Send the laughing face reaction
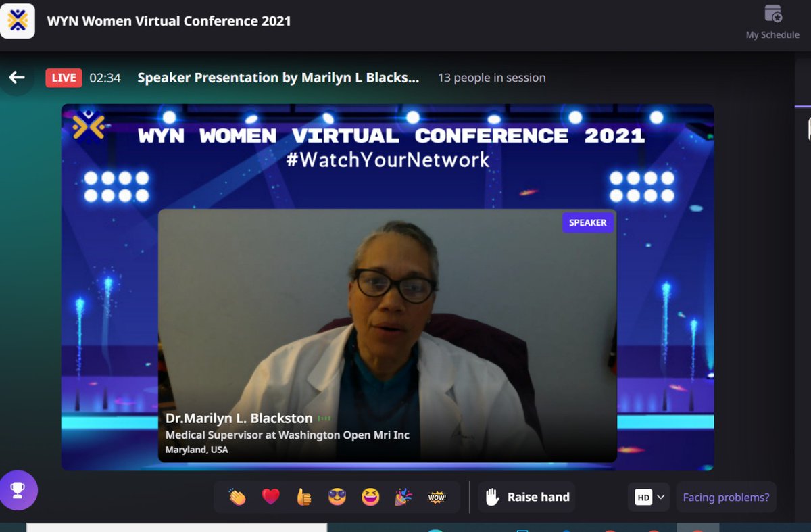811x532 pixels. click(370, 498)
